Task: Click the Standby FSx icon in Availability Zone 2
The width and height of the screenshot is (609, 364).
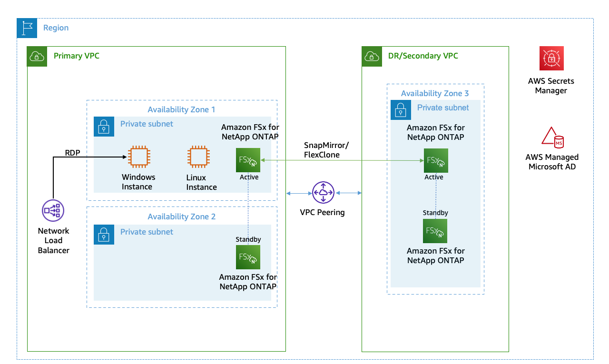Action: (248, 257)
